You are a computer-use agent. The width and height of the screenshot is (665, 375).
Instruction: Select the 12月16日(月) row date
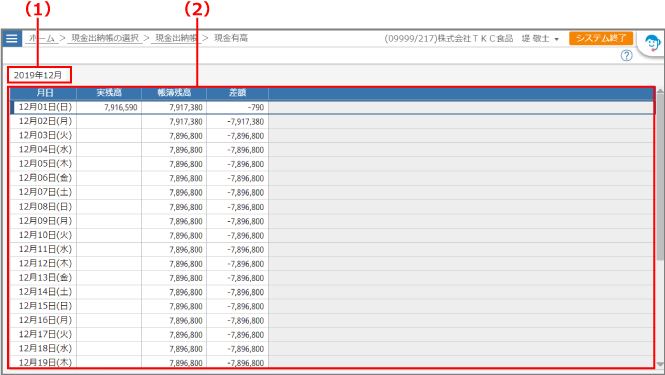pos(45,320)
